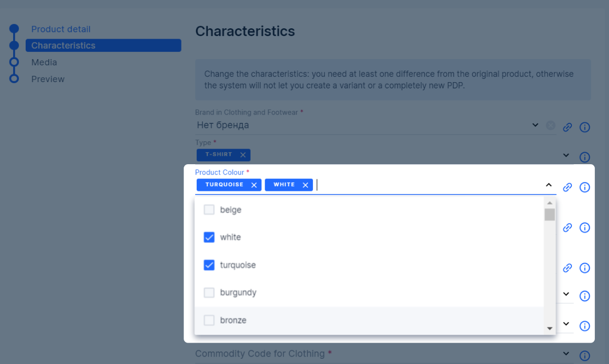609x364 pixels.
Task: Open info icon for Brand in Clothing
Action: coord(584,127)
